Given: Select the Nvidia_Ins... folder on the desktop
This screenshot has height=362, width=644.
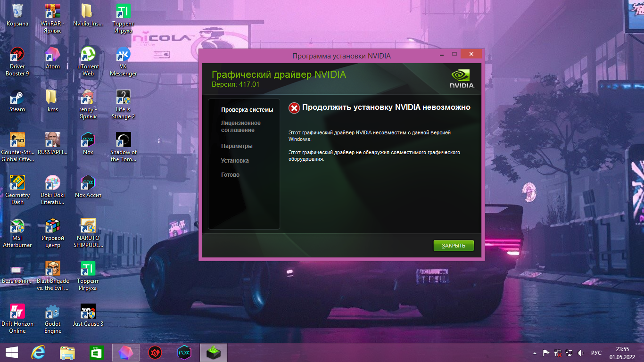Looking at the screenshot, I should [x=88, y=15].
